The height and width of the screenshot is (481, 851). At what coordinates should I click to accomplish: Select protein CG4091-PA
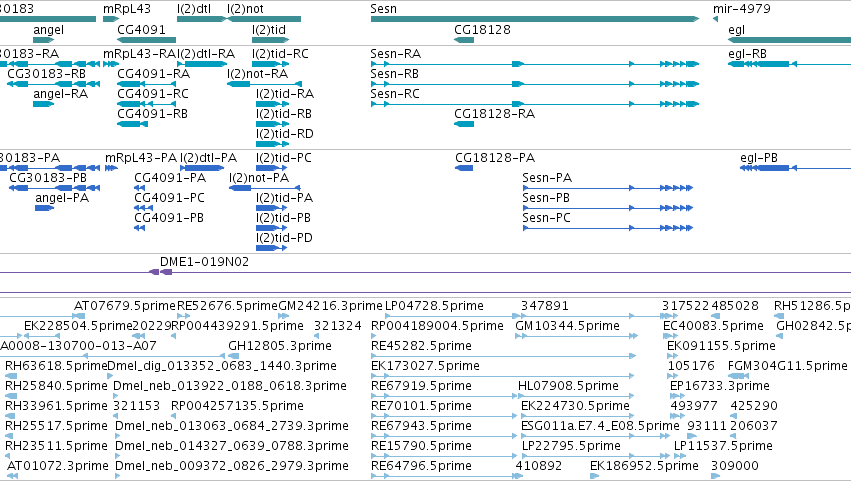pos(139,188)
